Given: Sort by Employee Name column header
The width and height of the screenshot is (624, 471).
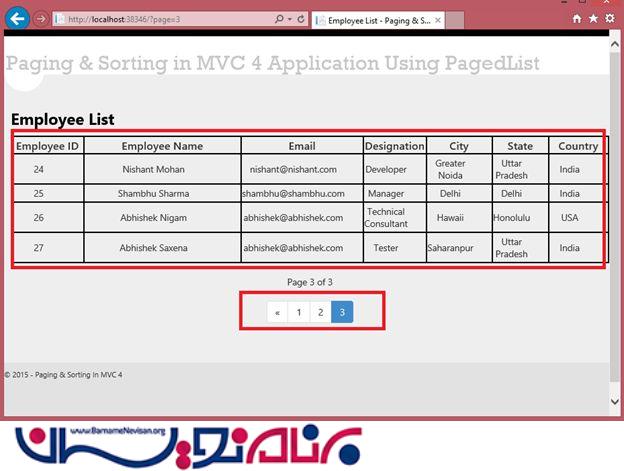Looking at the screenshot, I should point(162,146).
